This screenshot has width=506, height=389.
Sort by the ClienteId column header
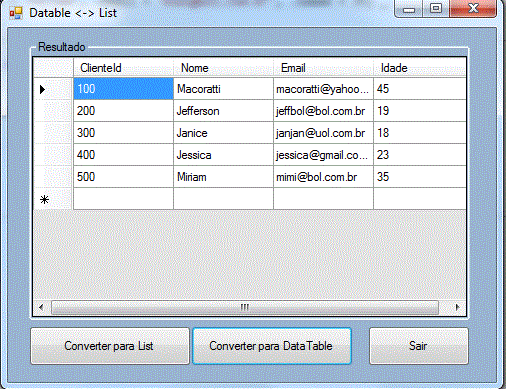pos(123,68)
